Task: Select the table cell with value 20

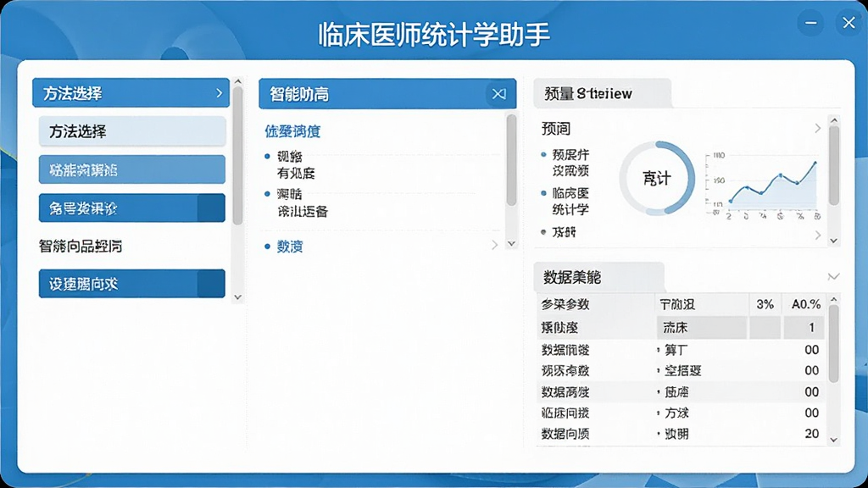Action: point(811,434)
